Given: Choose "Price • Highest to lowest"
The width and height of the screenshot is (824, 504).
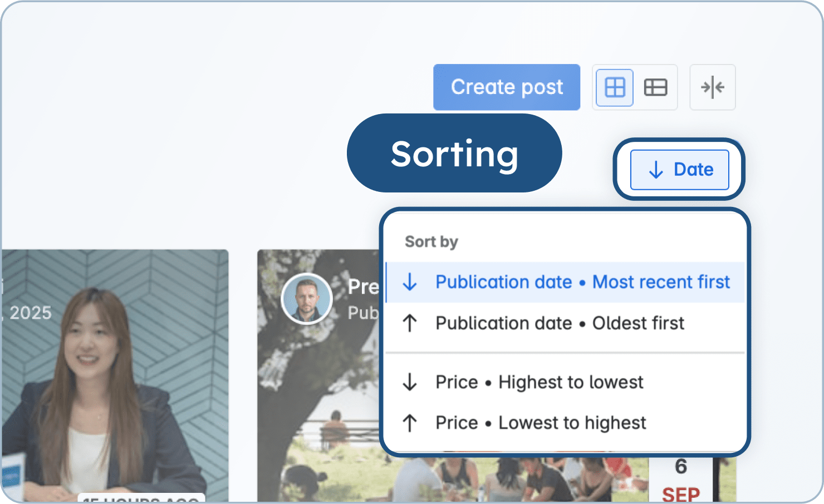Looking at the screenshot, I should click(538, 382).
